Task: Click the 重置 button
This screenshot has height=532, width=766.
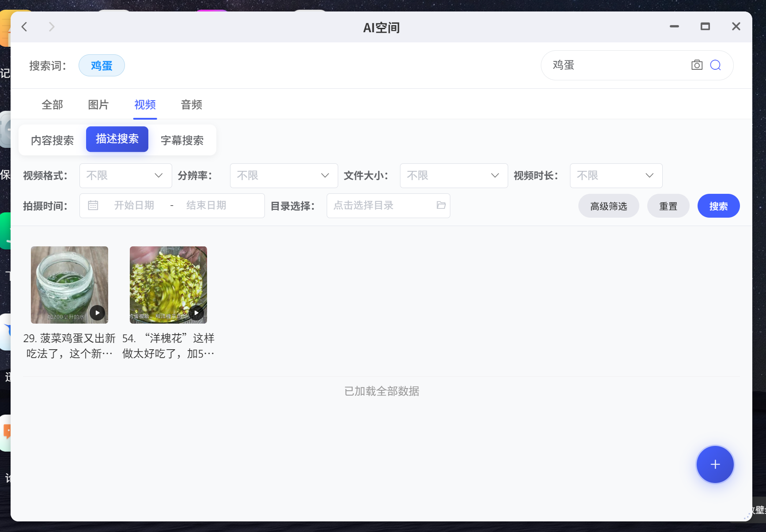Action: coord(668,206)
